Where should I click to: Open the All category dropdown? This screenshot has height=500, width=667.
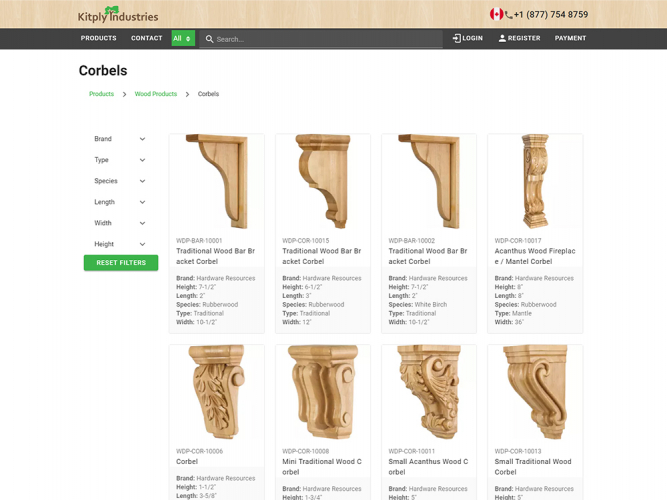183,38
